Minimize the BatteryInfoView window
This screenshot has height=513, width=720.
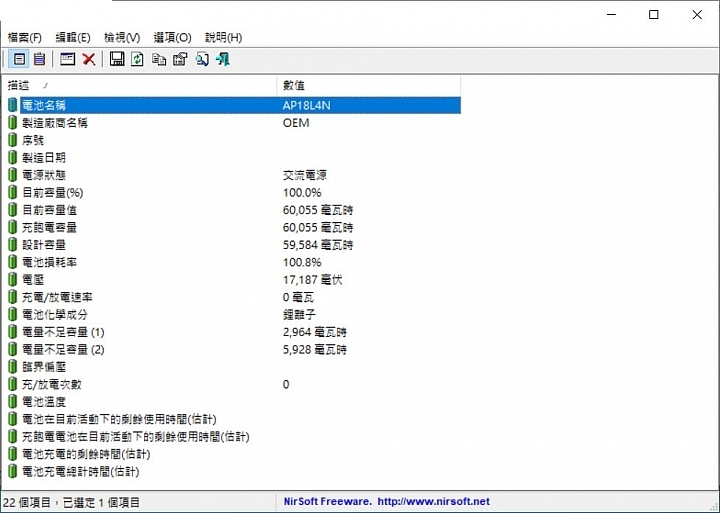pos(611,15)
